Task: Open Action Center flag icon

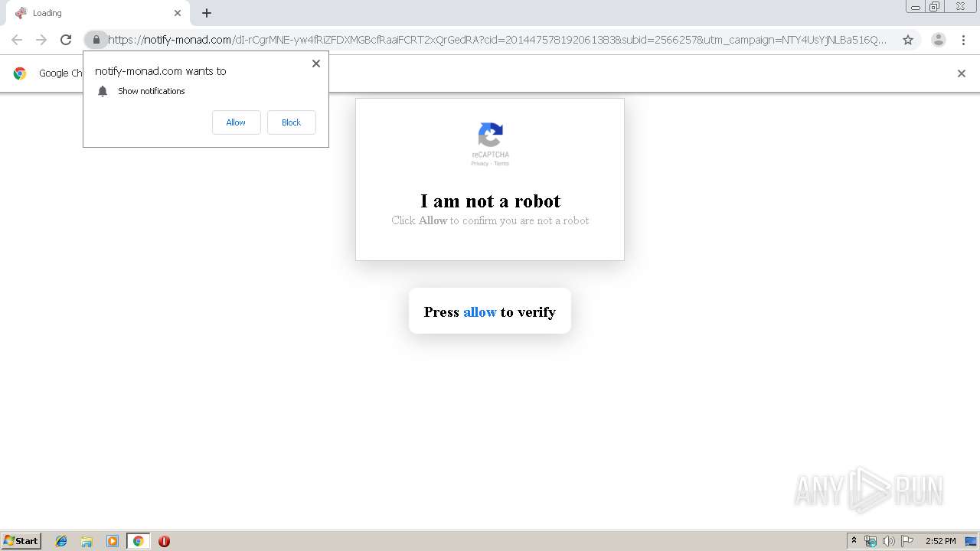Action: pyautogui.click(x=907, y=541)
